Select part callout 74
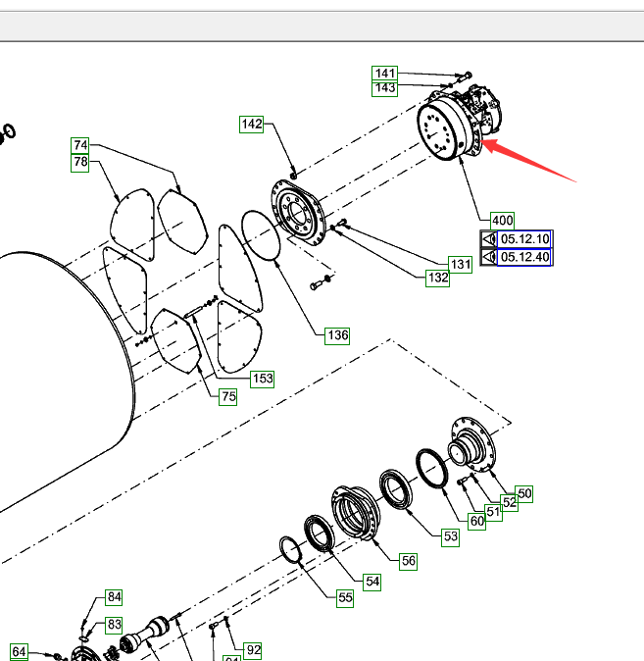This screenshot has height=661, width=644. click(80, 145)
